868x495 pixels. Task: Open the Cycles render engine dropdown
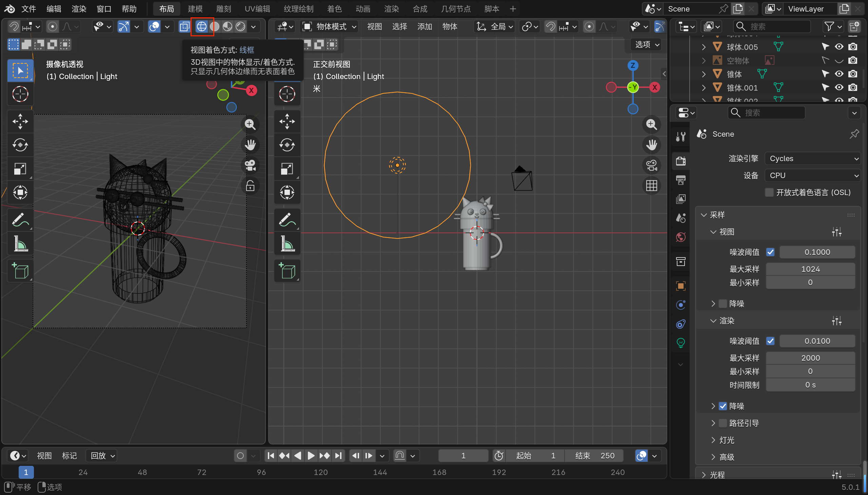click(x=812, y=158)
